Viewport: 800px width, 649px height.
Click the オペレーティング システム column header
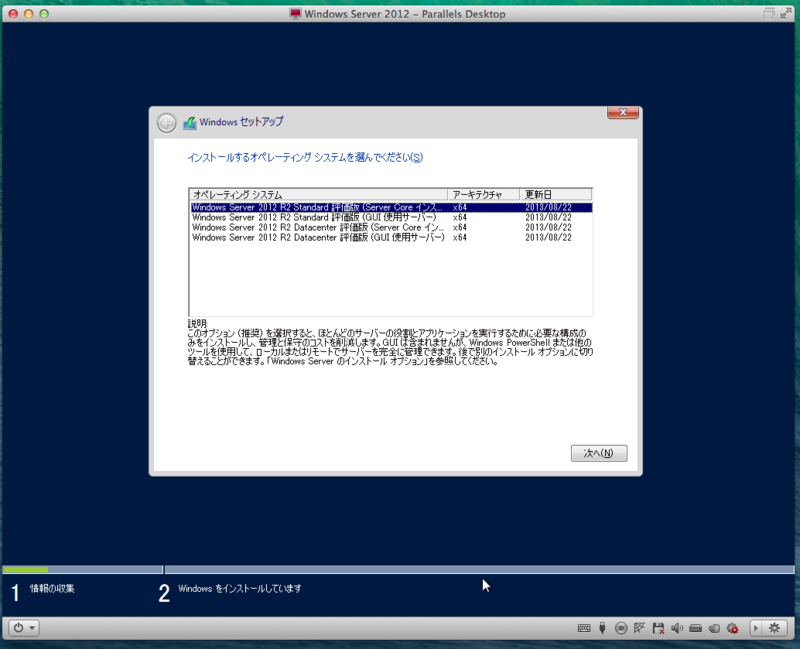[318, 194]
